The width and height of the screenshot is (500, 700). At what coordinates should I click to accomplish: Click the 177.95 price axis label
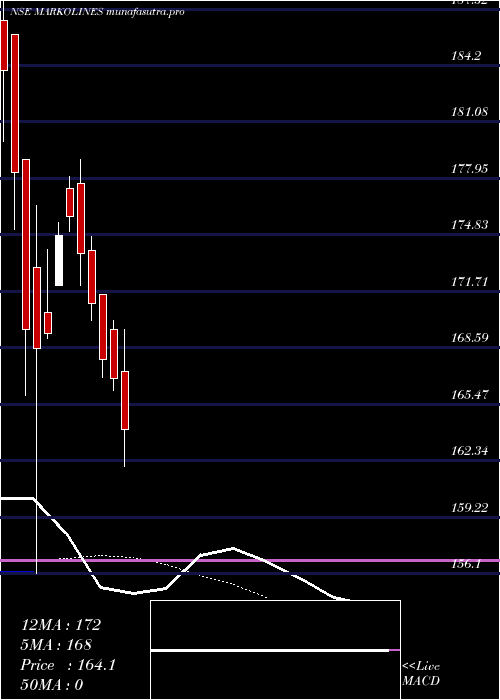click(470, 169)
